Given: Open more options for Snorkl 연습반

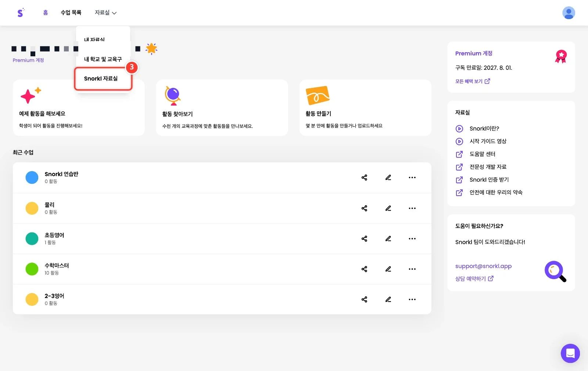Looking at the screenshot, I should 412,178.
